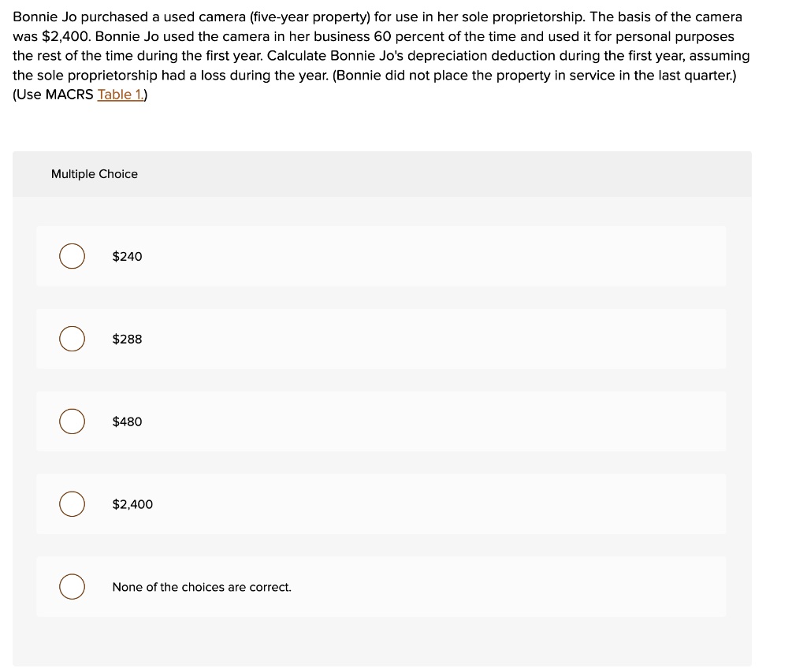Pick the $480 radio button
The width and height of the screenshot is (807, 672).
[x=73, y=421]
